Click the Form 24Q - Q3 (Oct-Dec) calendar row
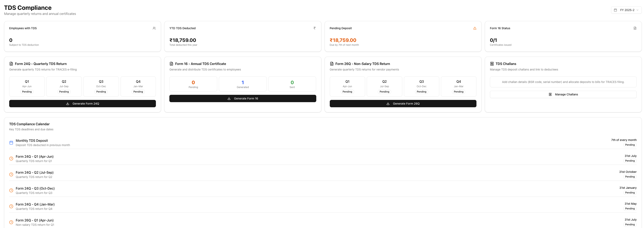644x228 pixels. click(x=35, y=190)
